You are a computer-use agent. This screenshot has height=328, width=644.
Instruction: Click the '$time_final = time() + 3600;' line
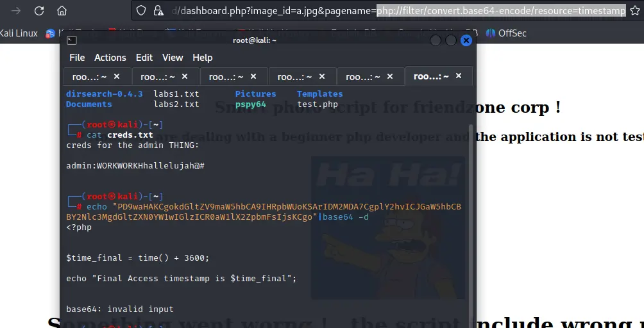(x=138, y=258)
